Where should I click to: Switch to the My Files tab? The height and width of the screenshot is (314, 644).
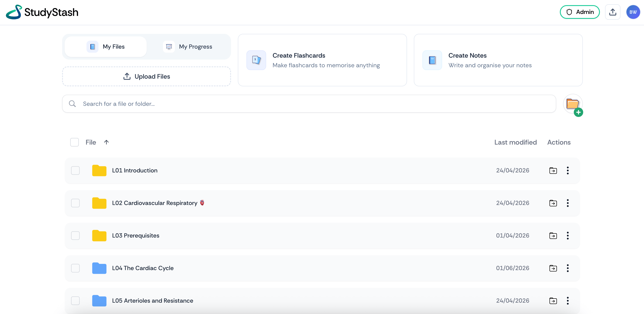coord(106,46)
